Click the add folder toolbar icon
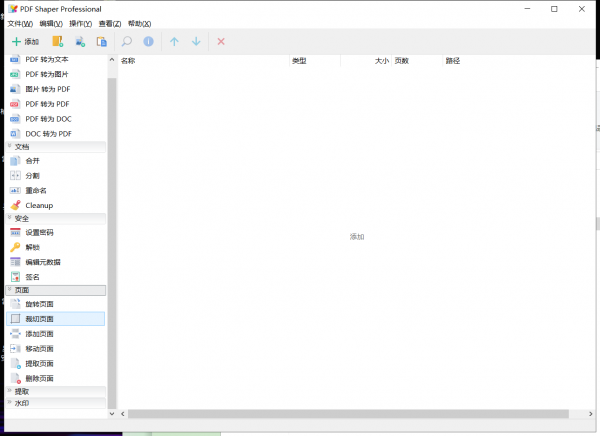The image size is (600, 436). point(58,41)
